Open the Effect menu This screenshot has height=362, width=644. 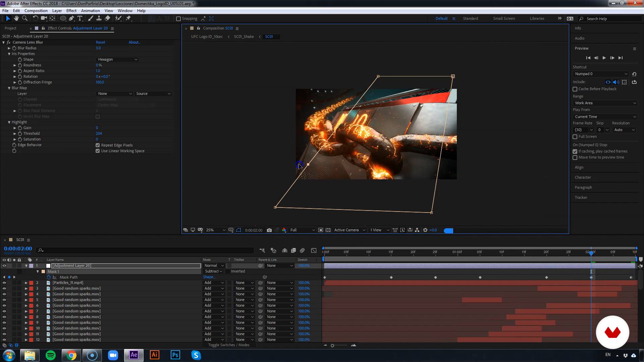71,11
